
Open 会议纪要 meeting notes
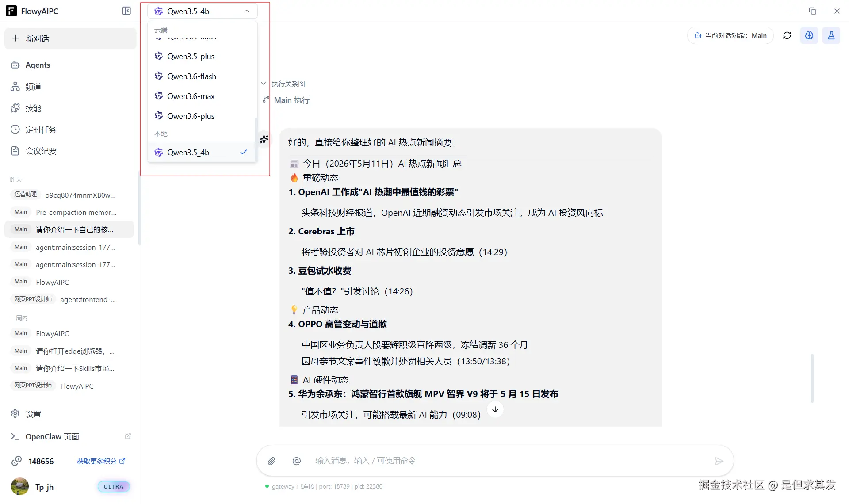click(70, 151)
